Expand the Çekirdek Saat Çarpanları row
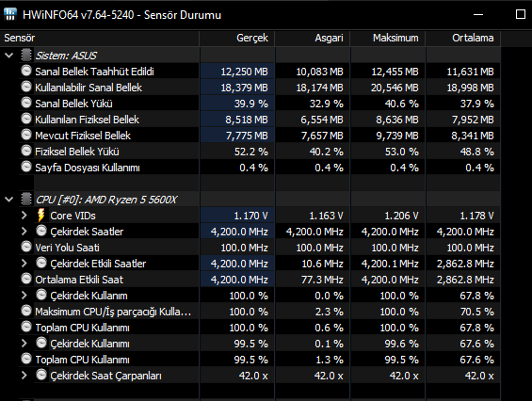The height and width of the screenshot is (401, 532). pyautogui.click(x=24, y=376)
